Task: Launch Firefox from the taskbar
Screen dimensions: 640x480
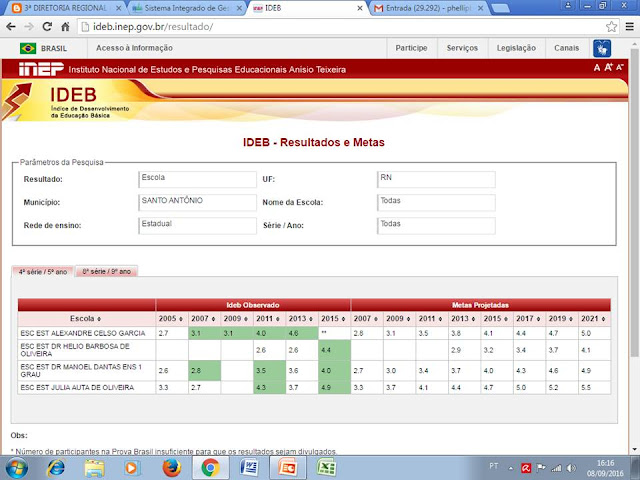Action: click(171, 468)
